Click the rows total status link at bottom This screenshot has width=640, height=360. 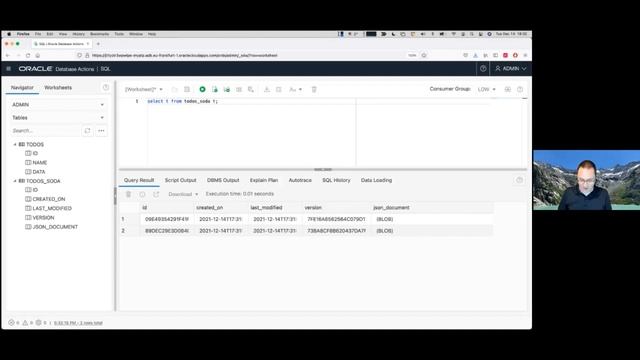pyautogui.click(x=78, y=323)
